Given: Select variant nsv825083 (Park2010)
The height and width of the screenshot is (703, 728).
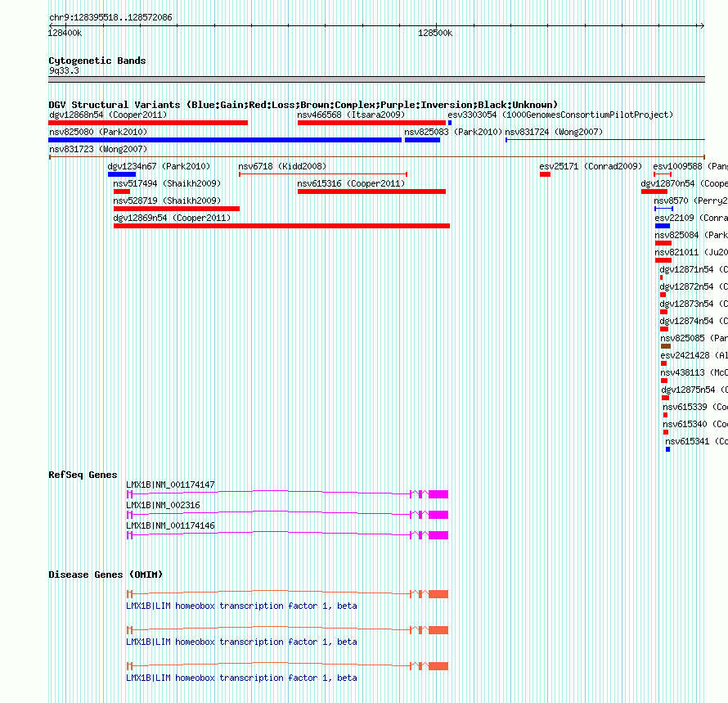Looking at the screenshot, I should click(453, 132).
